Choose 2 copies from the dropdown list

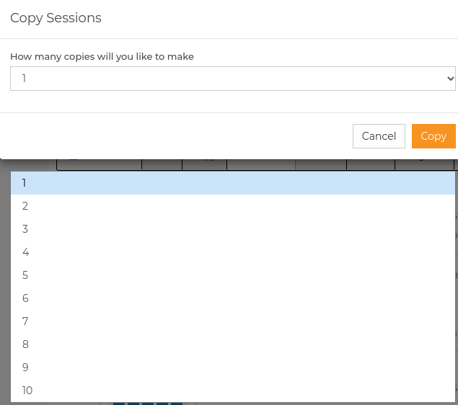point(233,206)
